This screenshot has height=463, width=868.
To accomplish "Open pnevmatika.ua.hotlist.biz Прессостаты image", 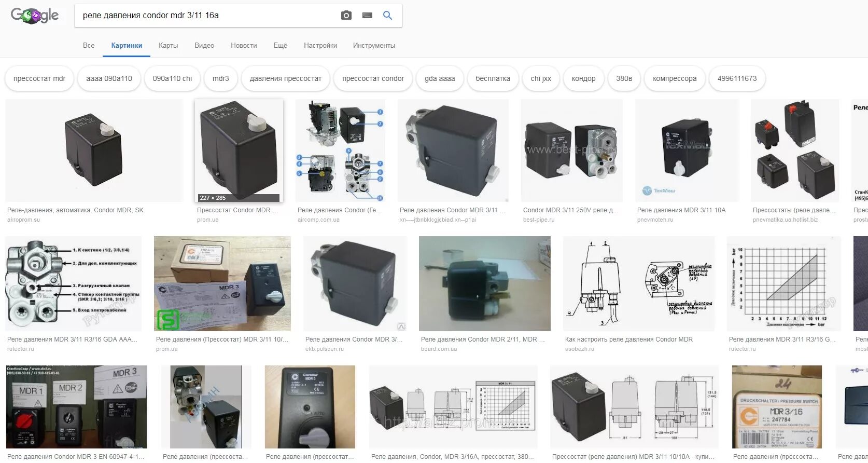I will [795, 151].
